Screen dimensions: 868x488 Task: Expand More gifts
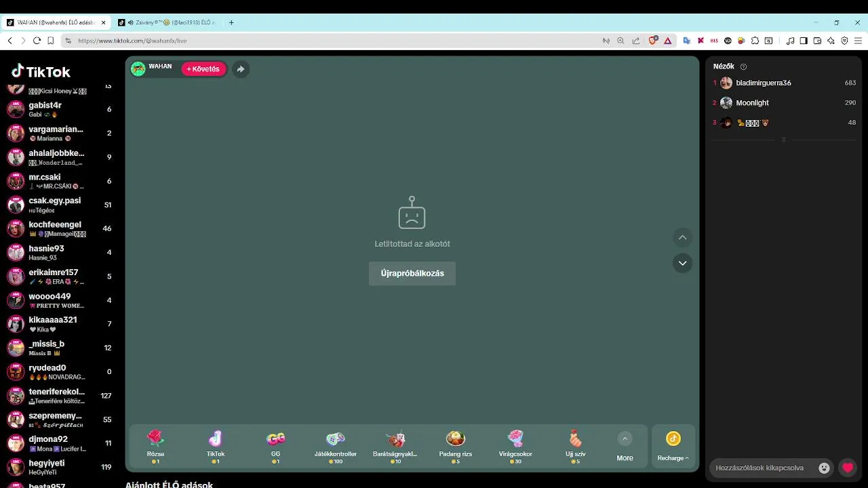tap(625, 447)
